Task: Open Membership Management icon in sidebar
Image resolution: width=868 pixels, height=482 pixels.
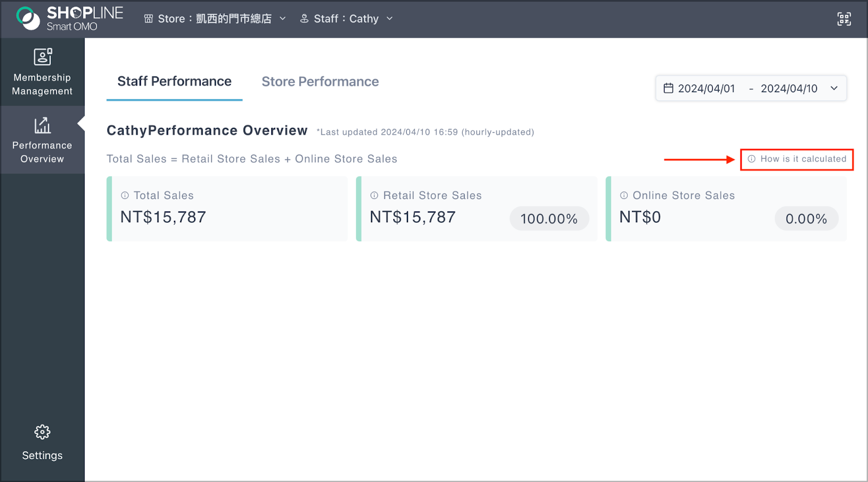Action: coord(43,57)
